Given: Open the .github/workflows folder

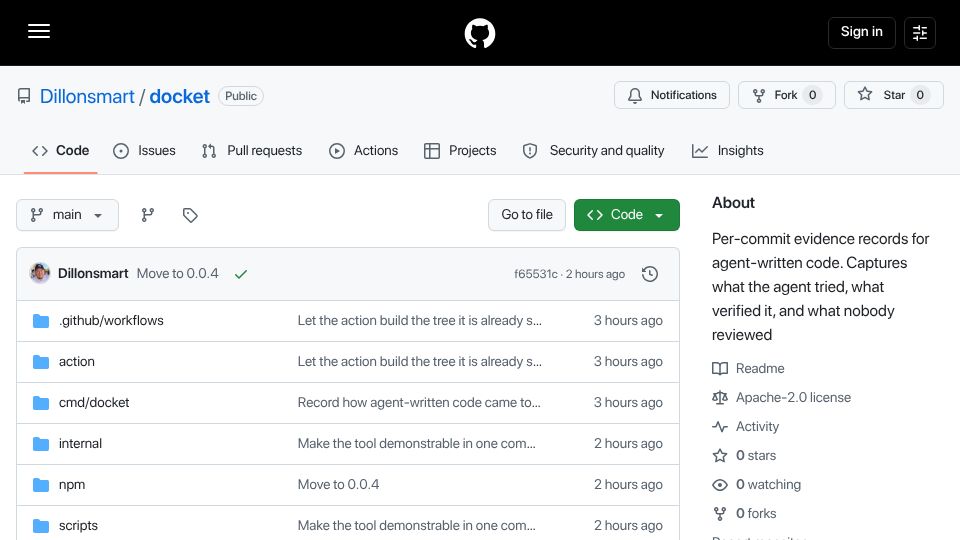Looking at the screenshot, I should 111,321.
